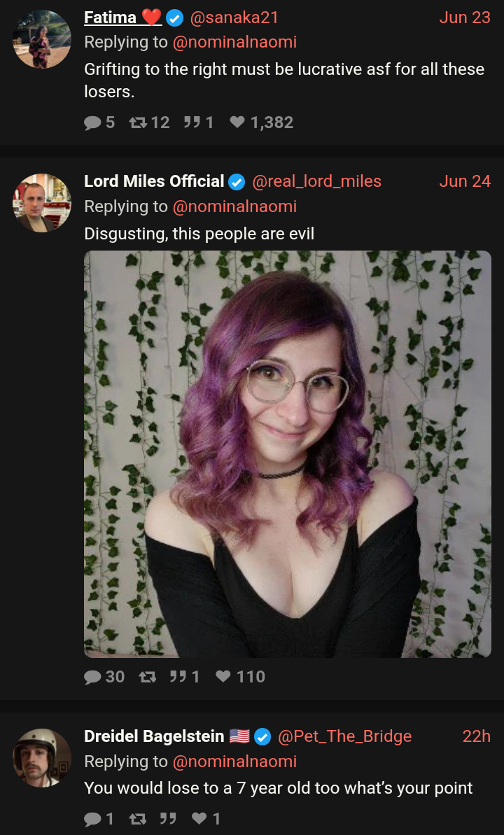The height and width of the screenshot is (835, 504).
Task: Open Lord Miles Official profile avatar
Action: coord(41,203)
